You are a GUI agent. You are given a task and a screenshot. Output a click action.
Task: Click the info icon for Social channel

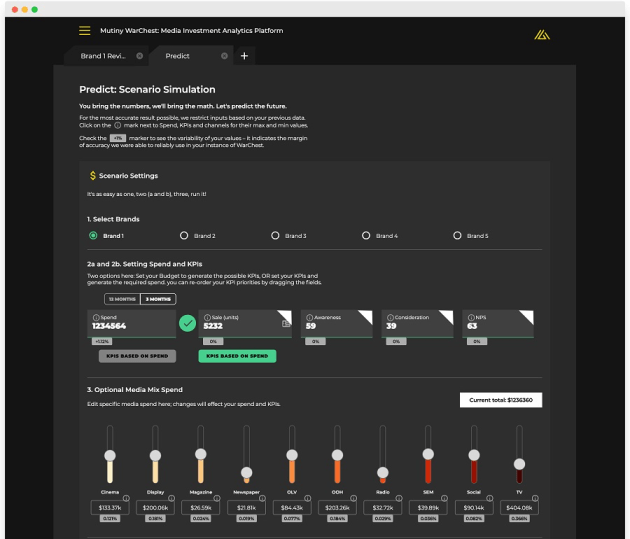tap(489, 498)
